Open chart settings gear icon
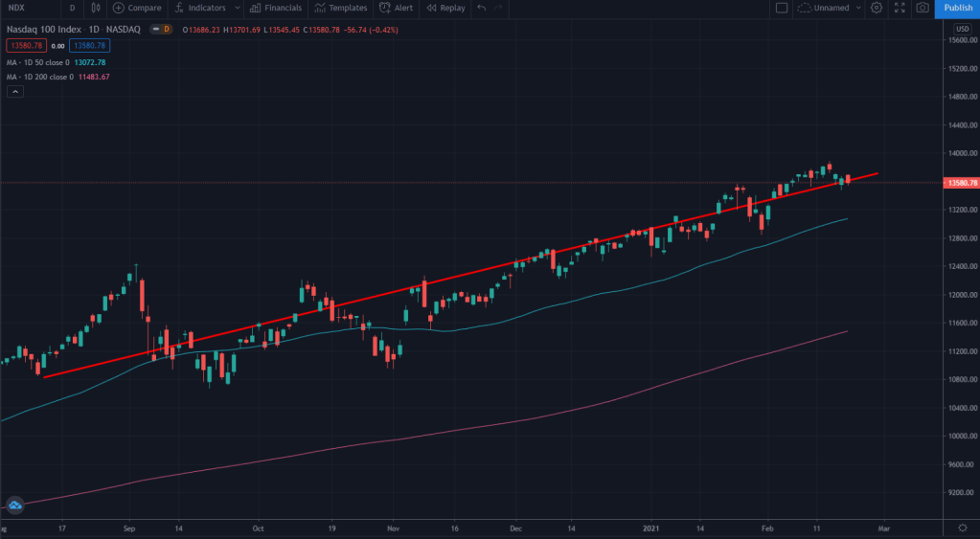 (876, 8)
